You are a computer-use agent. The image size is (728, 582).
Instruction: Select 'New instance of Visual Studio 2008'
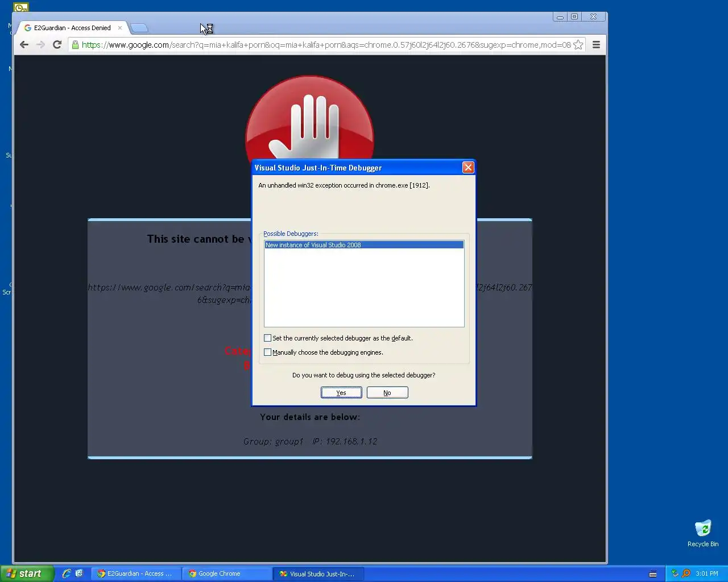tap(364, 245)
